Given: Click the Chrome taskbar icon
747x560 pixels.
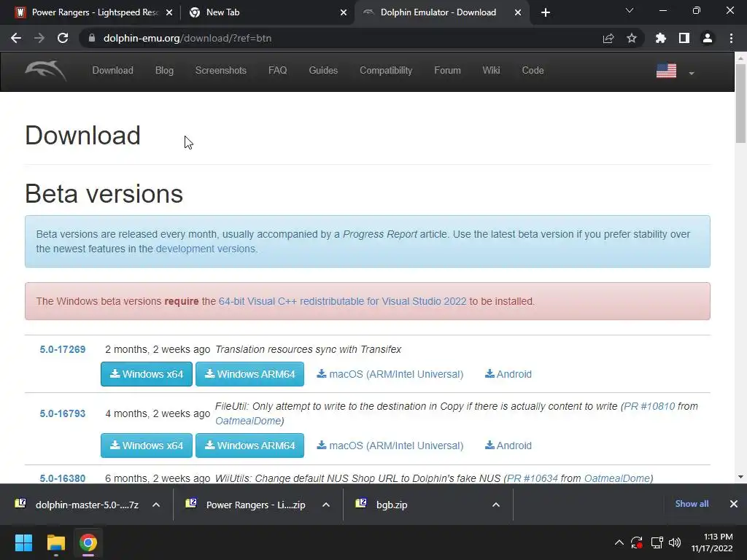Looking at the screenshot, I should [88, 542].
